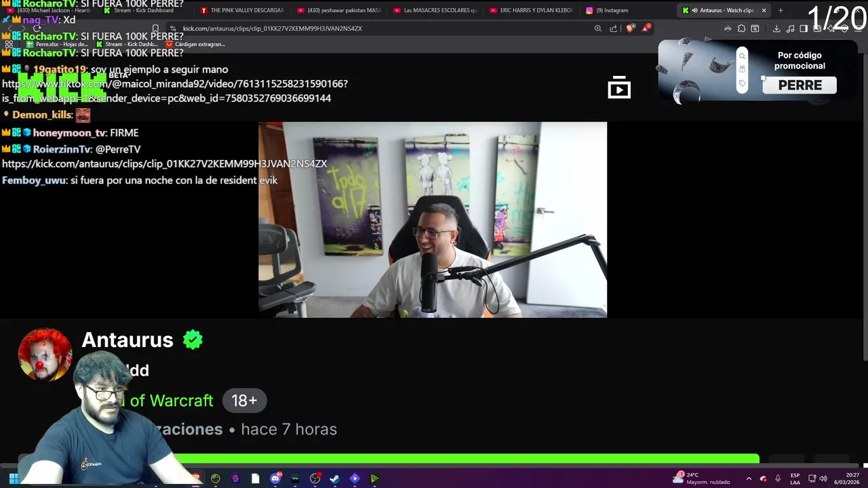Open the Brave Shields lion icon
868x488 pixels.
[x=631, y=28]
